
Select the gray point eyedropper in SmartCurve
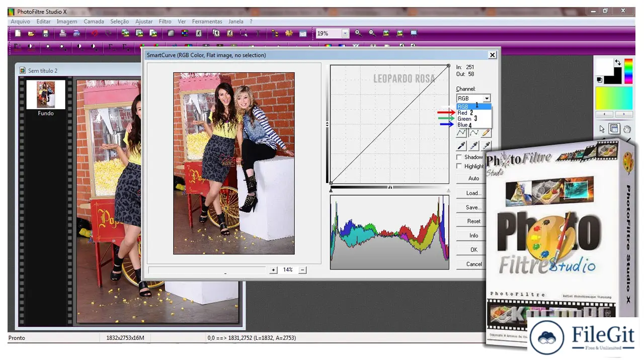click(x=474, y=146)
